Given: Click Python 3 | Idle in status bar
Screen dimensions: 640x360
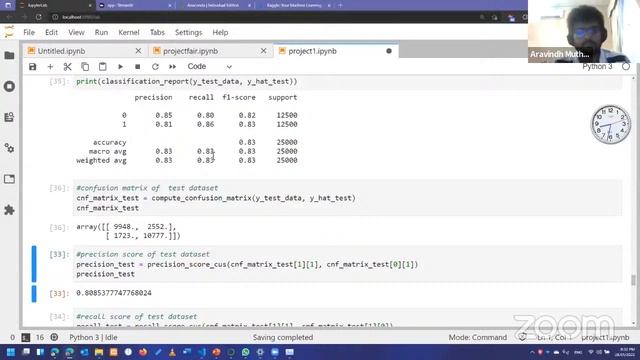Looking at the screenshot, I should pos(93,338).
